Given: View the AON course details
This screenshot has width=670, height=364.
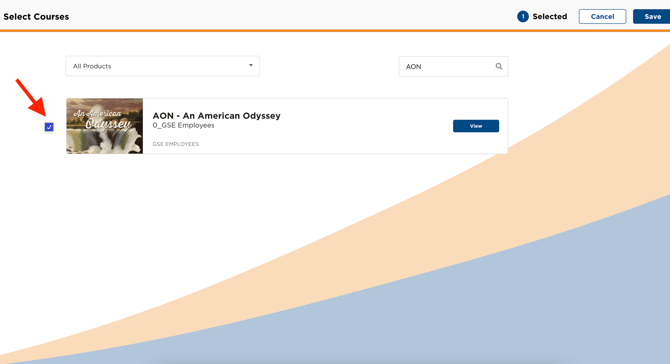Looking at the screenshot, I should 476,126.
